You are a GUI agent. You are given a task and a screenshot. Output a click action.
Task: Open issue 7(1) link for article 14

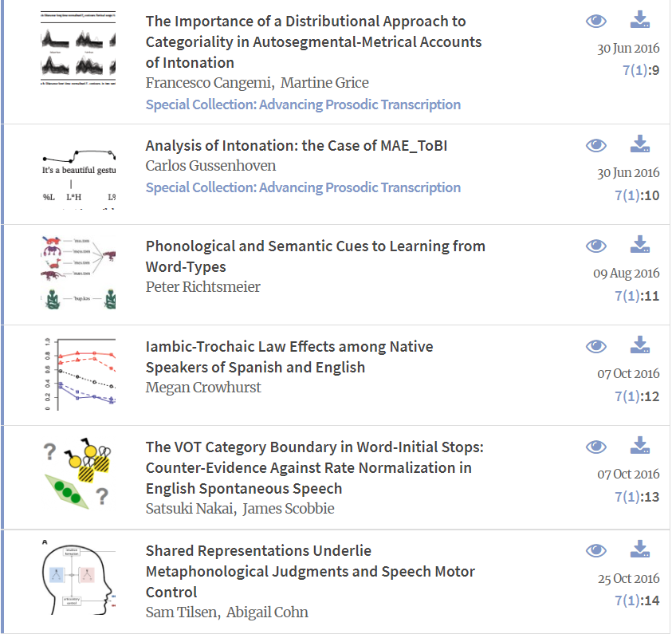(x=628, y=601)
